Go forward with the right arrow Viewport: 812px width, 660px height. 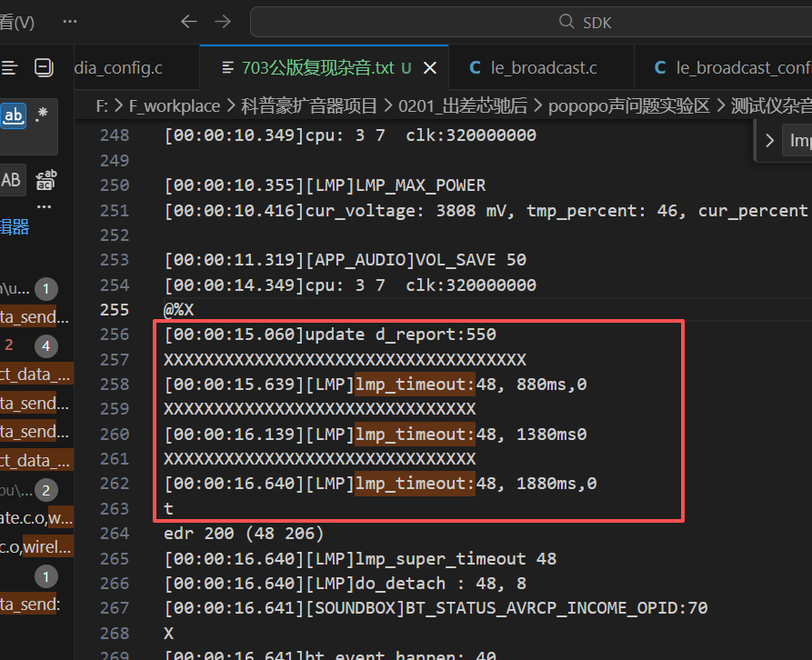(x=223, y=22)
